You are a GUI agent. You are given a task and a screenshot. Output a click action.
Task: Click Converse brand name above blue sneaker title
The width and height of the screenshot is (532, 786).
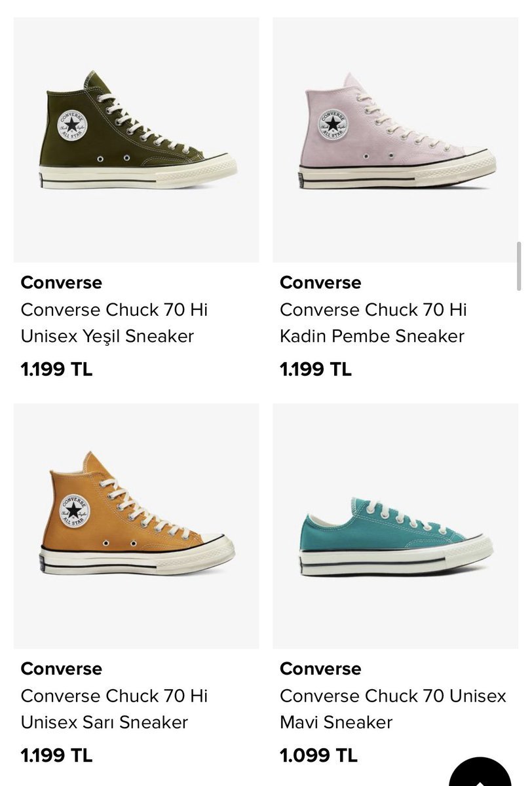320,669
